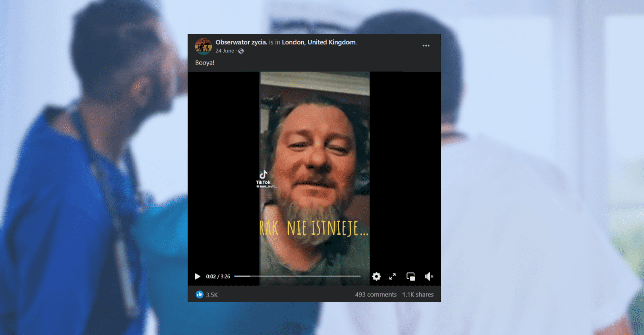Image resolution: width=644 pixels, height=335 pixels.
Task: Expand video to fullscreen
Action: (392, 276)
